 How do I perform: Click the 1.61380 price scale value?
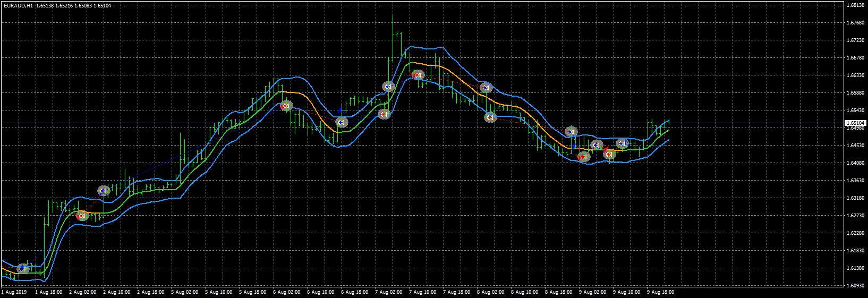[x=855, y=268]
